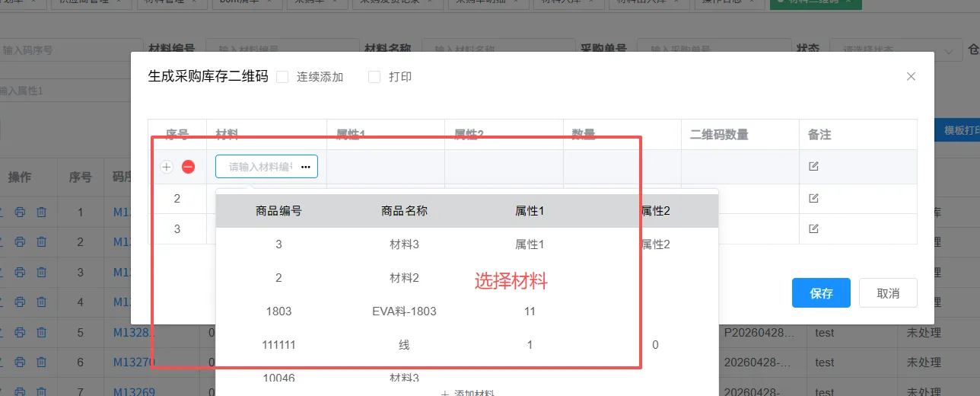Enable the 连续添加 checkbox

coord(282,77)
